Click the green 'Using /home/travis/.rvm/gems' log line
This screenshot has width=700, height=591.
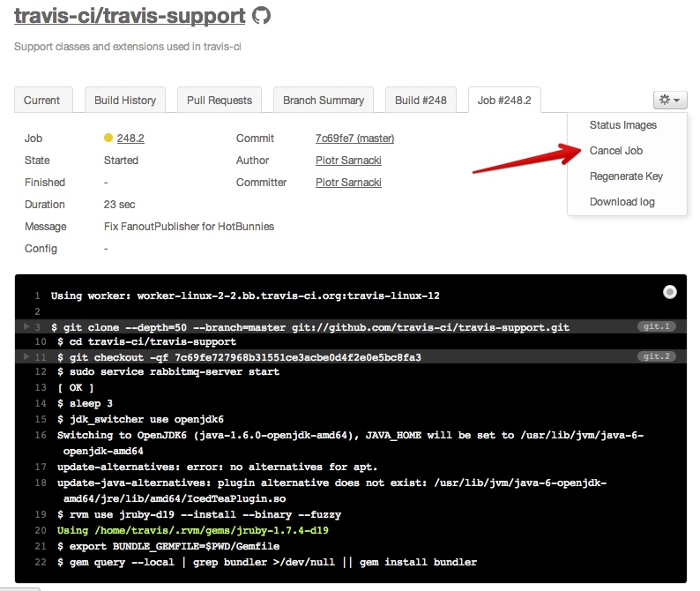click(x=192, y=530)
